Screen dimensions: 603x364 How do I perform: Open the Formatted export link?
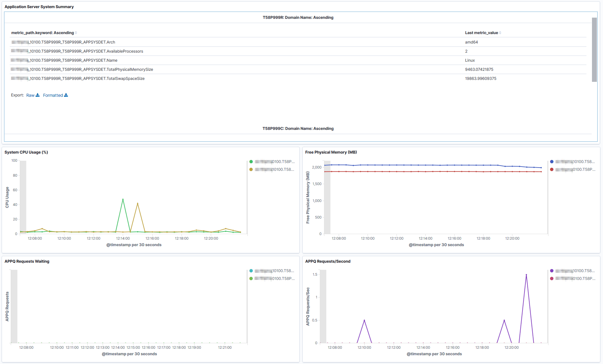[x=53, y=95]
